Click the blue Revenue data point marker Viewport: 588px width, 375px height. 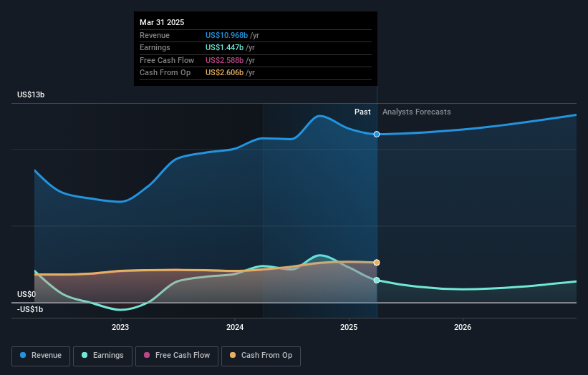(x=377, y=134)
